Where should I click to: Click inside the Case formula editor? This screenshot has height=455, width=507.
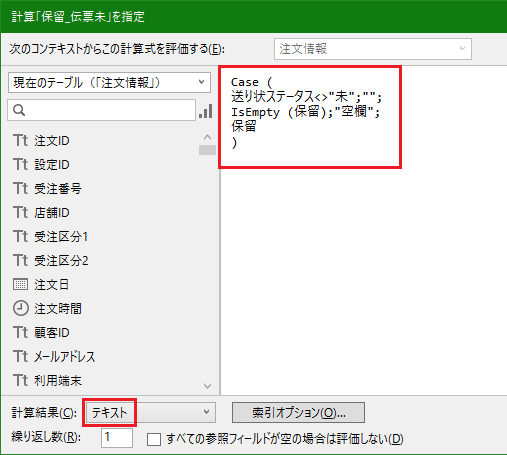tap(364, 230)
